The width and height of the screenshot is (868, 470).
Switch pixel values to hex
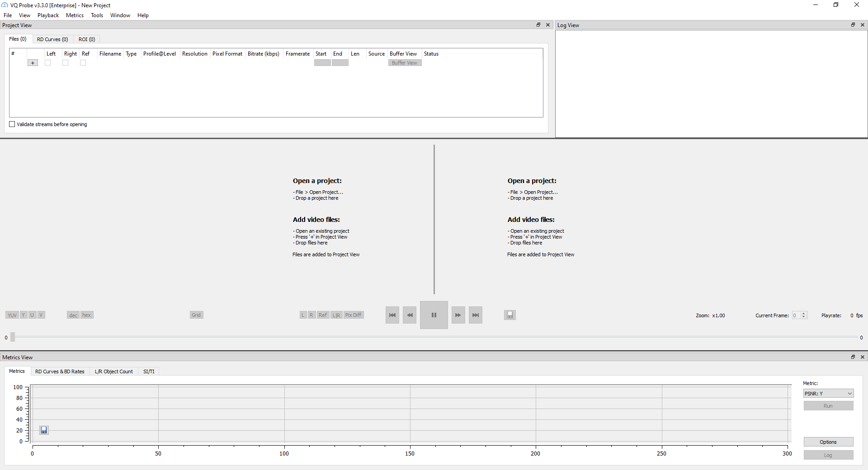(x=87, y=315)
